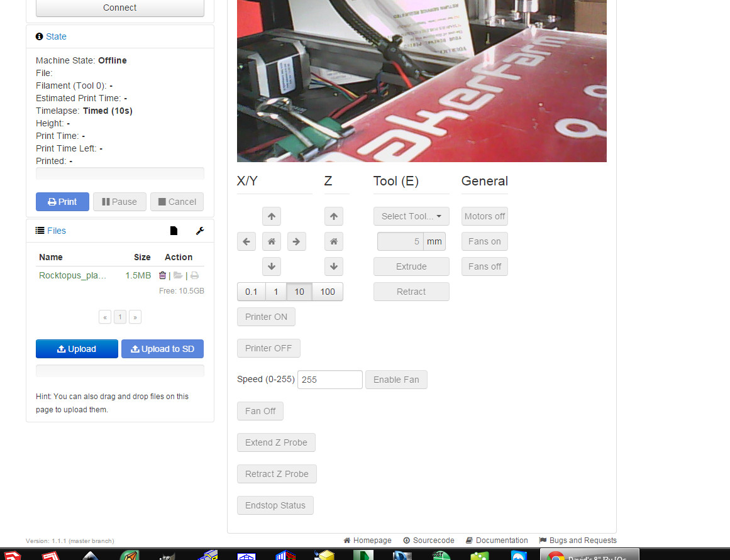Select 10 jog step size
Image resolution: width=730 pixels, height=560 pixels.
point(299,292)
